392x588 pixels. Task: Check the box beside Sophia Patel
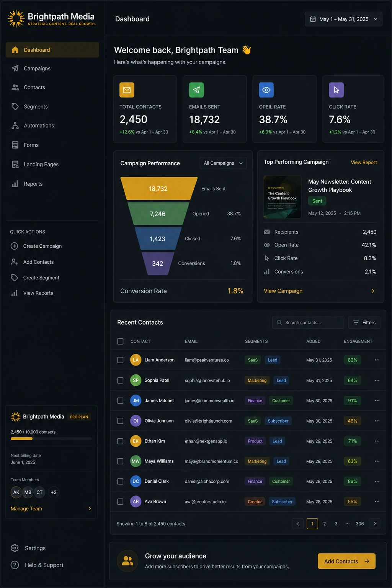120,381
